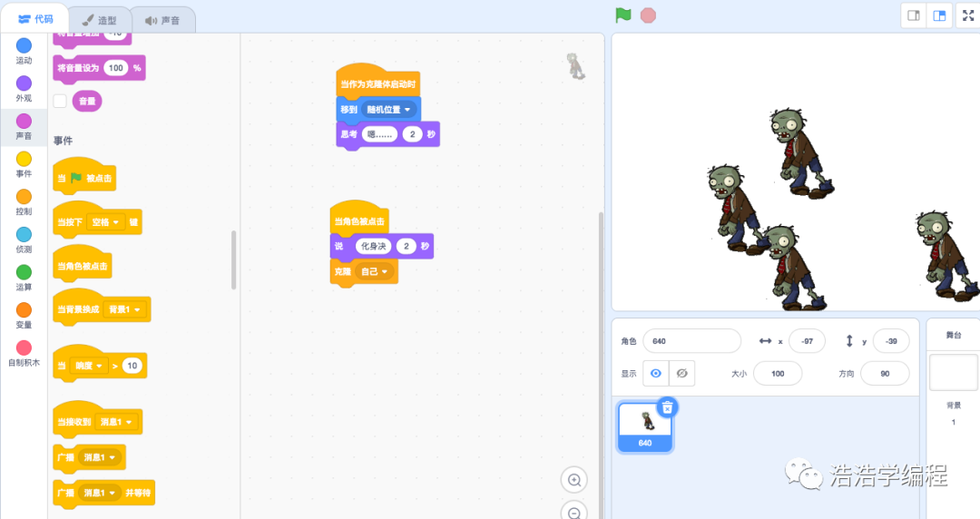Select the 声音 block category
This screenshot has height=519, width=980.
(x=24, y=127)
